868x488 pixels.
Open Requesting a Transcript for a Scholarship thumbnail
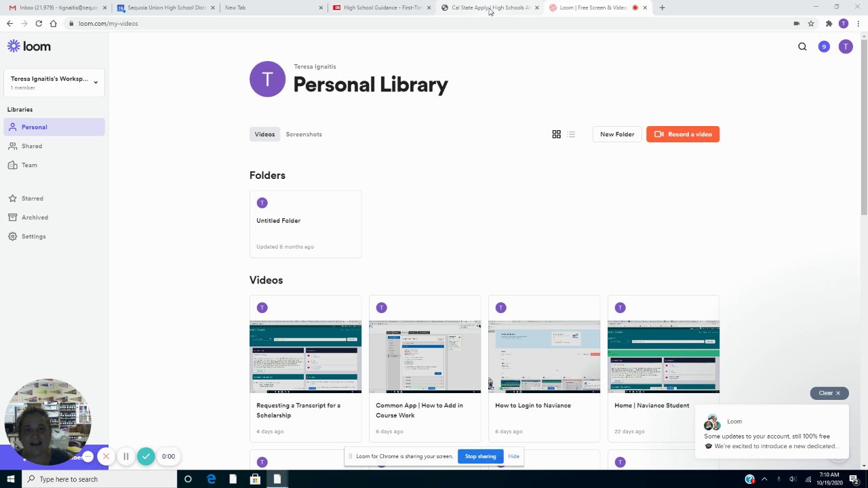pos(305,357)
